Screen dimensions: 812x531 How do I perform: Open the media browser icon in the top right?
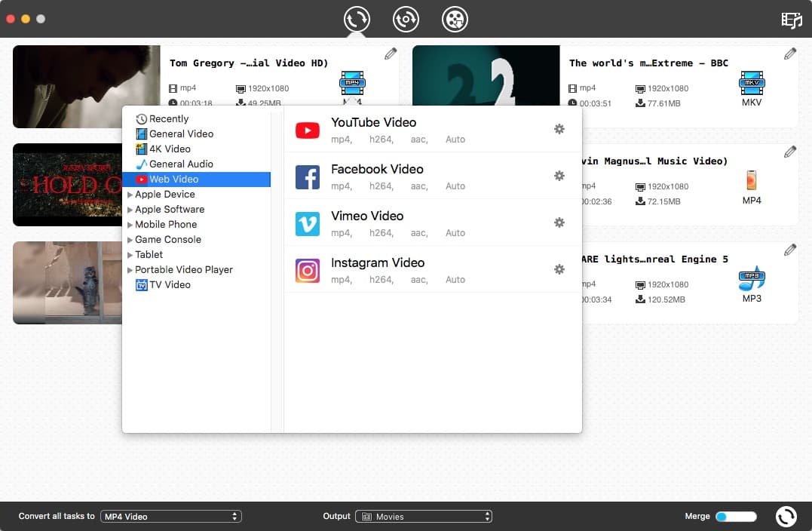click(792, 20)
